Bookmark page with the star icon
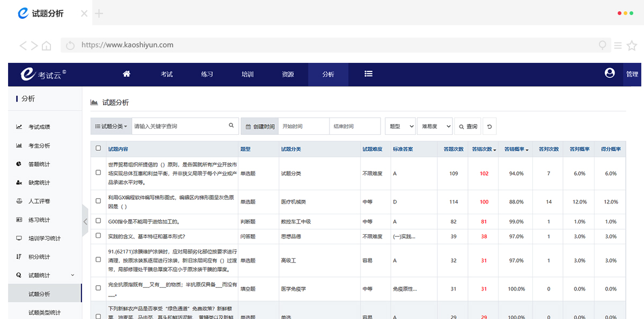This screenshot has height=319, width=644. (x=632, y=46)
